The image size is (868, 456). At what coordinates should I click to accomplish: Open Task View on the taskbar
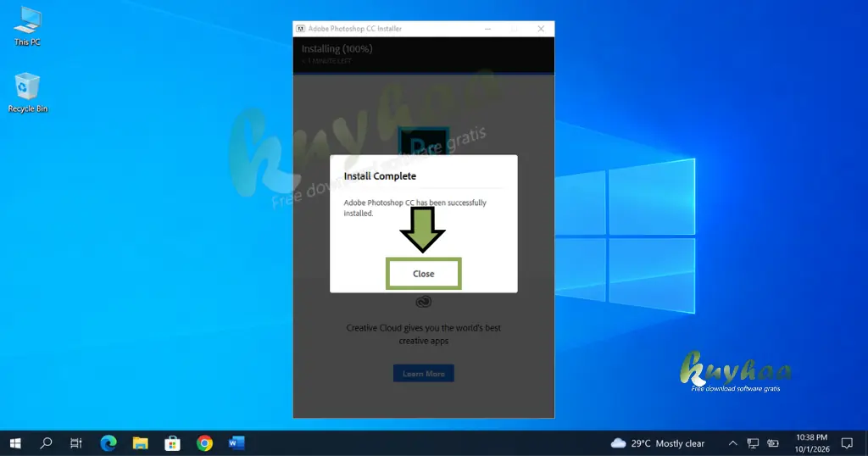(x=75, y=443)
